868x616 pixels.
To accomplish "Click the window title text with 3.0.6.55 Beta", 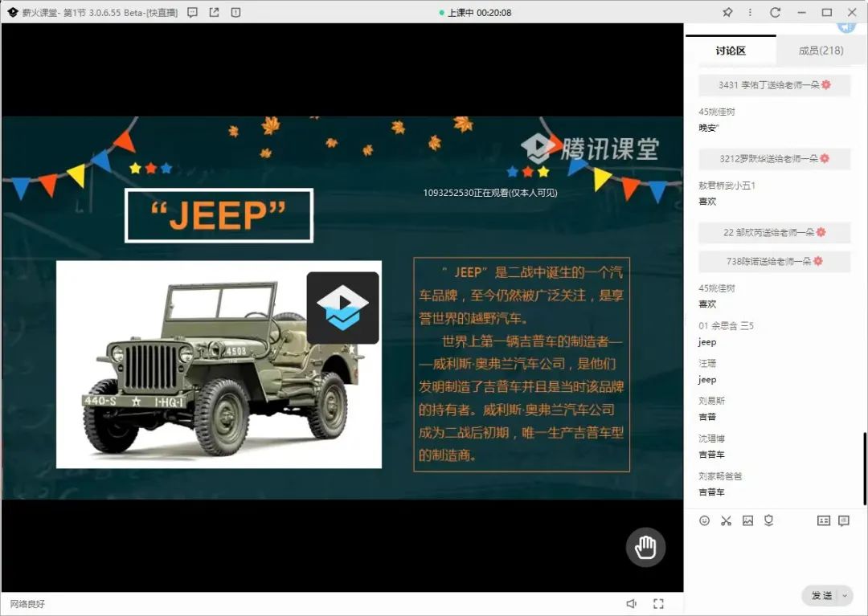I will (100, 12).
